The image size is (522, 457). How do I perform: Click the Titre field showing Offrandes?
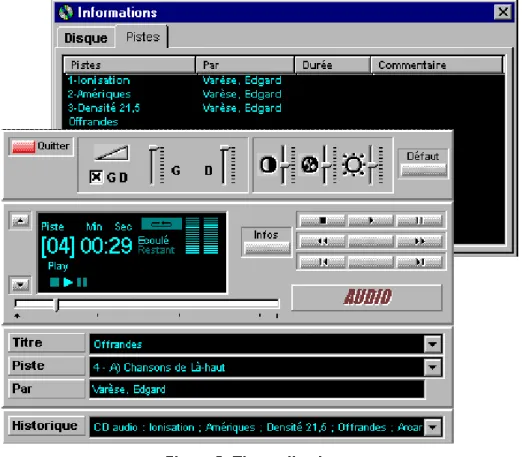point(257,344)
